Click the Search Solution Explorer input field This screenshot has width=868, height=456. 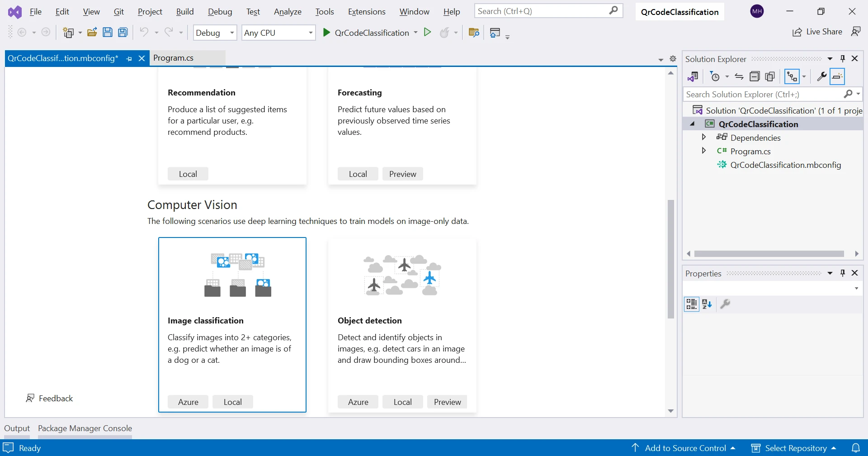[x=762, y=94]
